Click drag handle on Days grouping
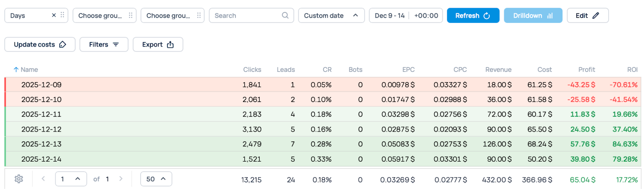644x189 pixels. click(62, 15)
